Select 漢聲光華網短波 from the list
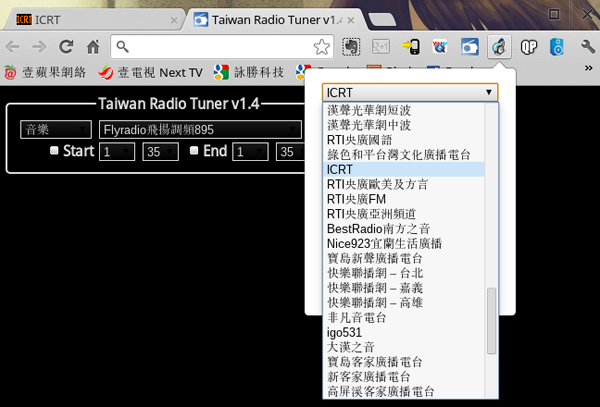Image resolution: width=600 pixels, height=407 pixels. click(x=404, y=110)
